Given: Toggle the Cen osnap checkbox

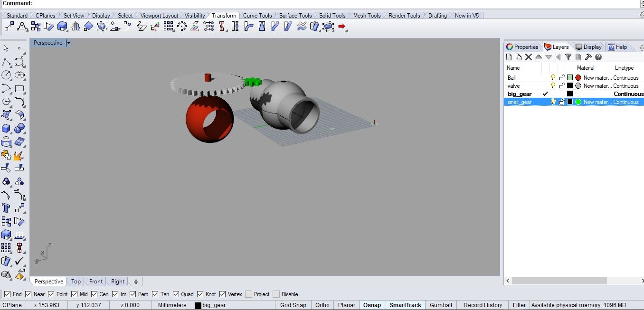Looking at the screenshot, I should pos(94,294).
